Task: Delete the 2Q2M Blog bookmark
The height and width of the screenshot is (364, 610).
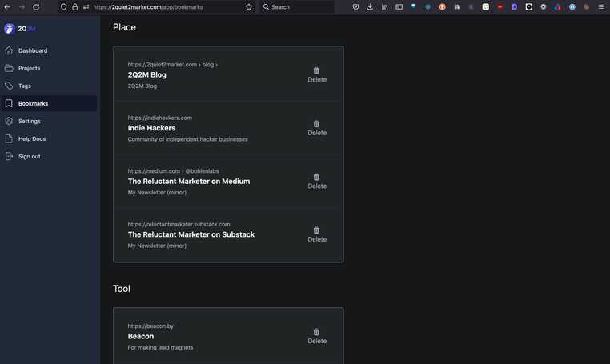Action: [x=317, y=74]
